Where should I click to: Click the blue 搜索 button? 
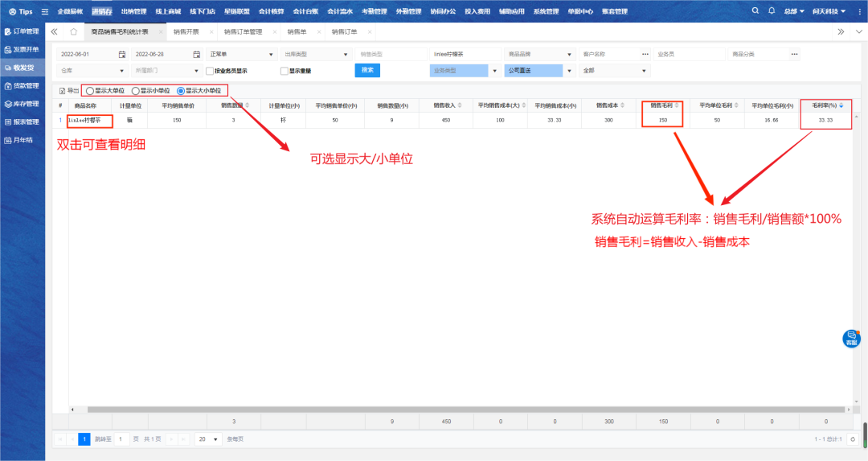tap(367, 70)
